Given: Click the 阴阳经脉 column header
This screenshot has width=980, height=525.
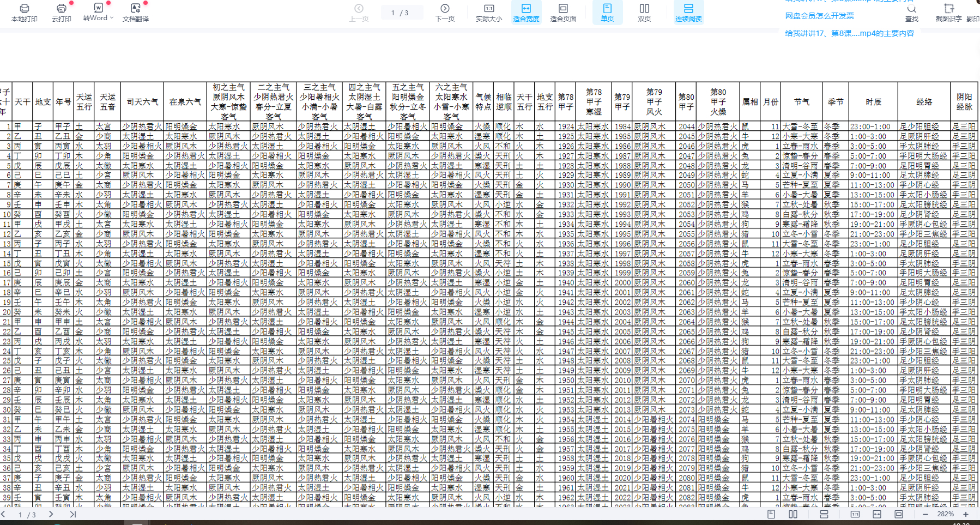Looking at the screenshot, I should 964,102.
